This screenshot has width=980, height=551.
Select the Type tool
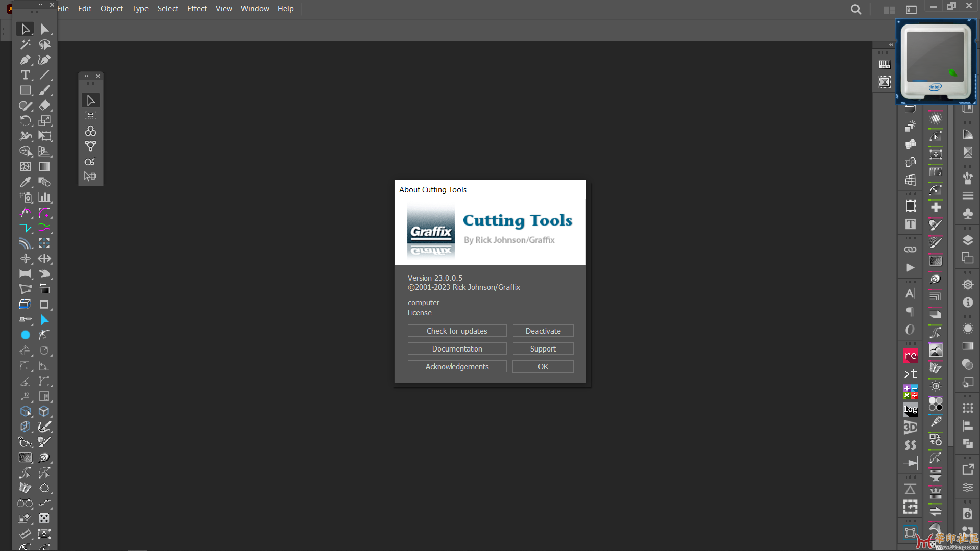[25, 75]
